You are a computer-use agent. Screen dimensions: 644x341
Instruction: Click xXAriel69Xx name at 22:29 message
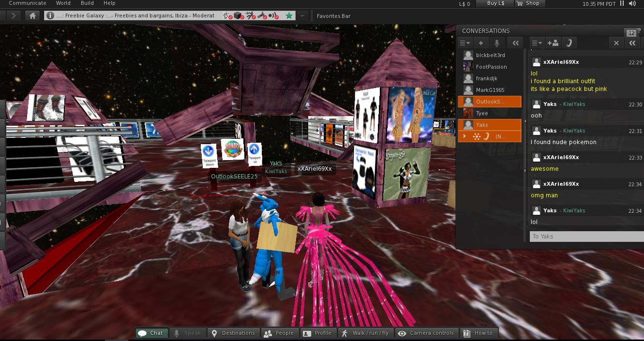pos(561,62)
